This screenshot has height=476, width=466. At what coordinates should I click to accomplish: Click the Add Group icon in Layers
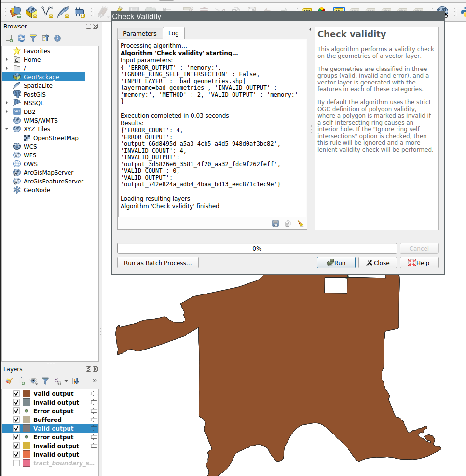(21, 381)
